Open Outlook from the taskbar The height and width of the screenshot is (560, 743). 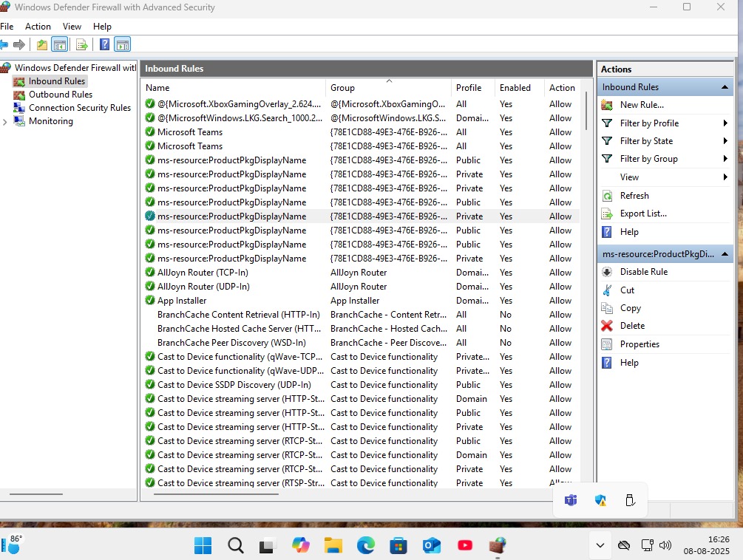point(431,546)
